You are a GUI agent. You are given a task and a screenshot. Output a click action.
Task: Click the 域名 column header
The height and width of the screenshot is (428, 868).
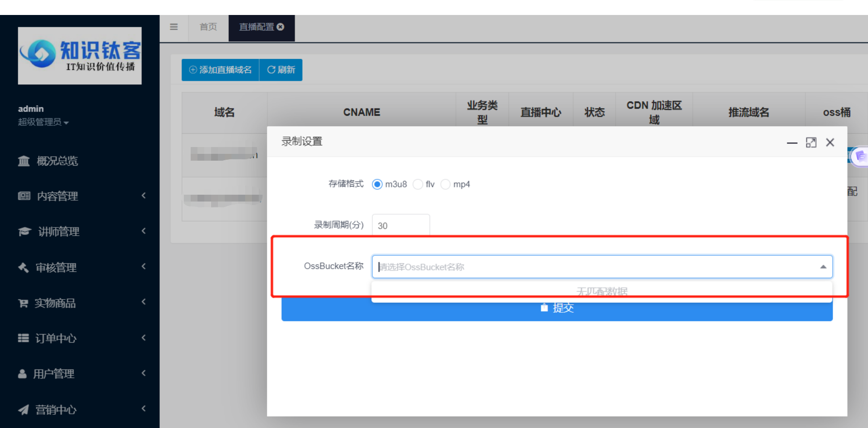point(224,113)
